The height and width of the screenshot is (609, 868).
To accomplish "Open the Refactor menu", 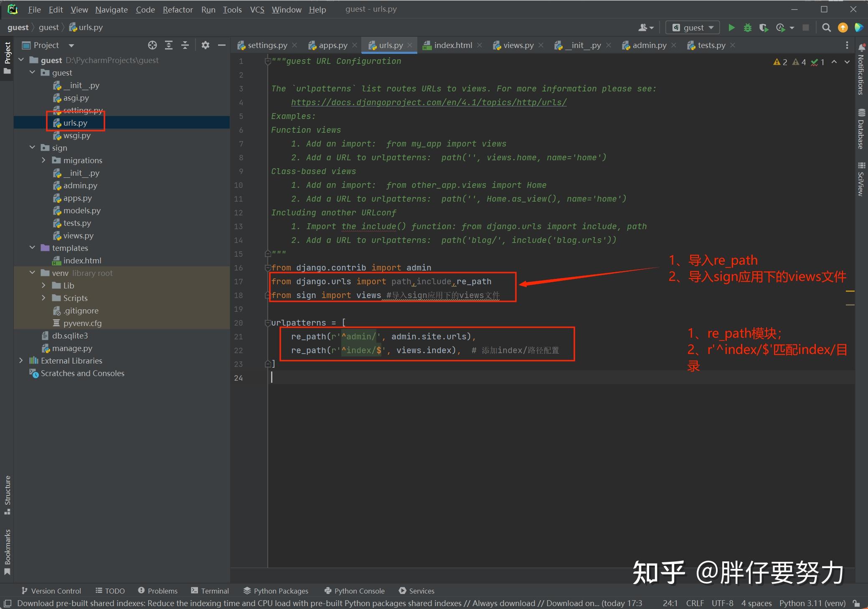I will (x=178, y=9).
